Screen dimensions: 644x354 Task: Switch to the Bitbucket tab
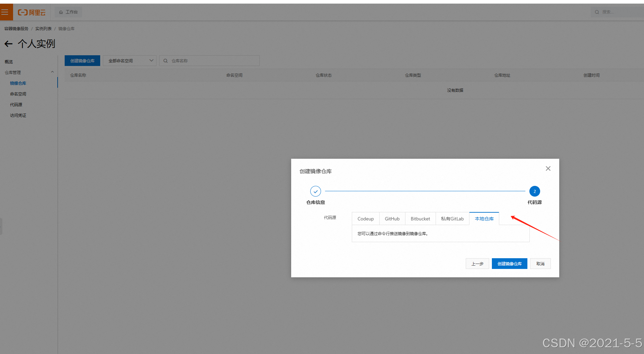pyautogui.click(x=420, y=219)
